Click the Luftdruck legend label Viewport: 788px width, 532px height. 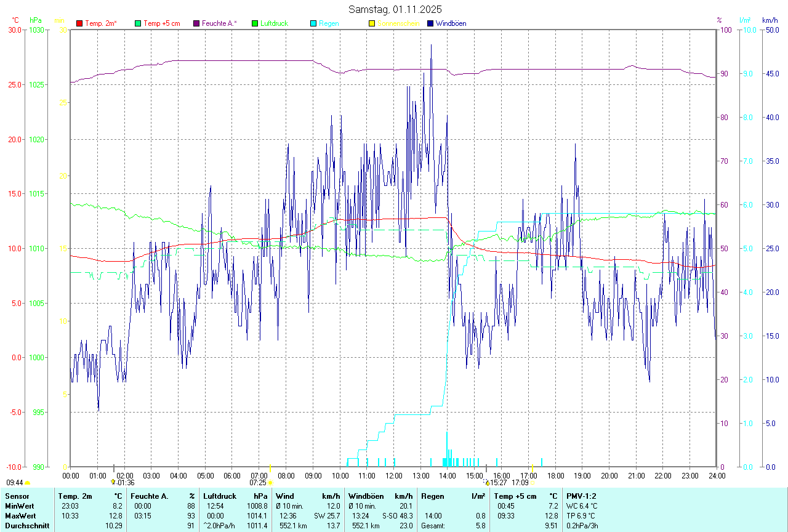pyautogui.click(x=273, y=23)
